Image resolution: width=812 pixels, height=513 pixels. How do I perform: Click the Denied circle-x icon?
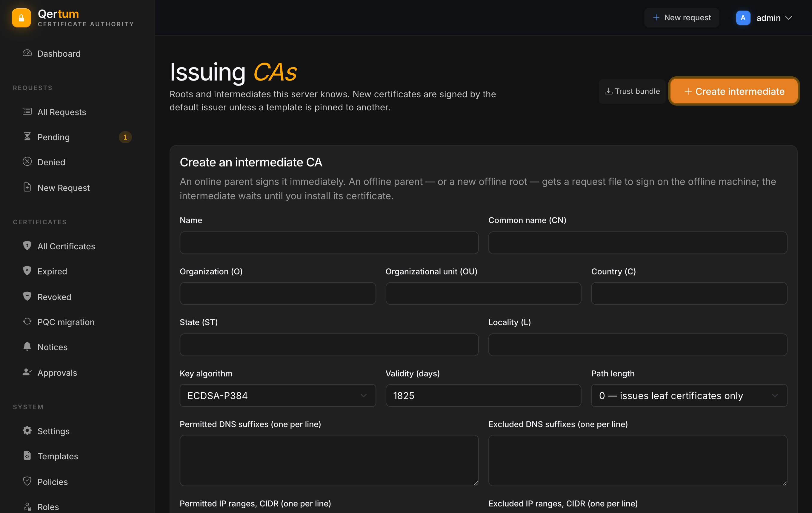tap(27, 162)
